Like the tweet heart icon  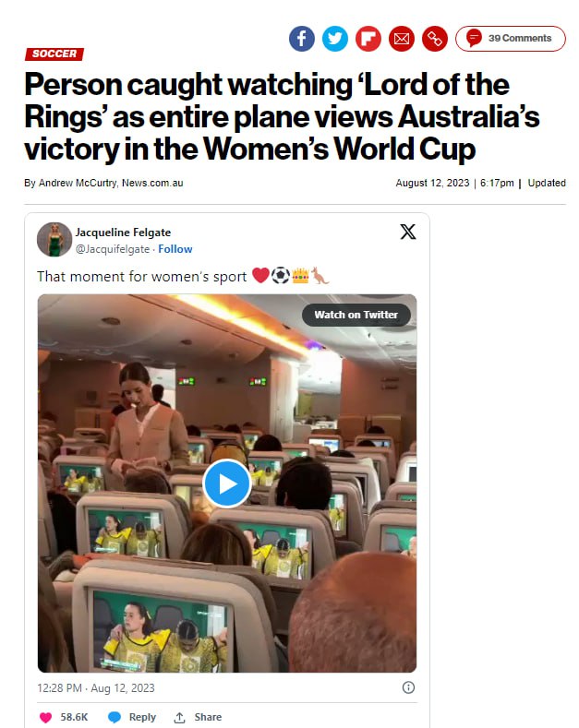point(45,717)
